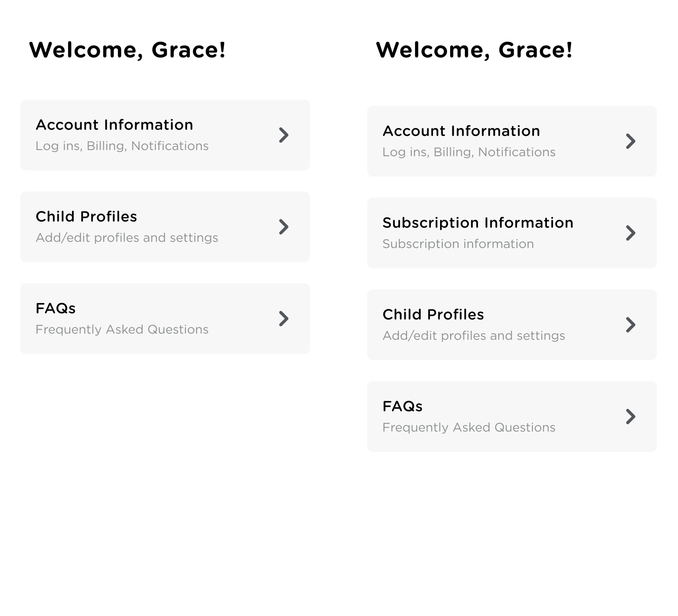Click the 'Welcome, Grace!' heading in right panel
678x616 pixels.
click(x=474, y=50)
